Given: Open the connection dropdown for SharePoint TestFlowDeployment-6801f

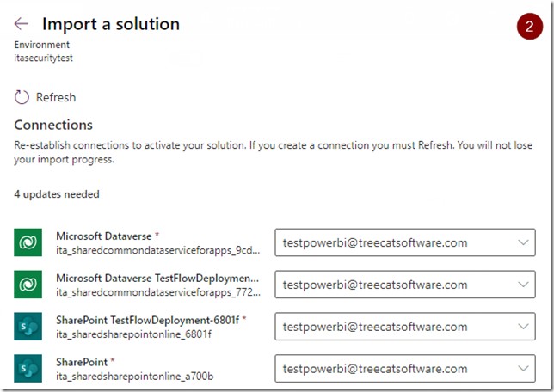Looking at the screenshot, I should pyautogui.click(x=405, y=327).
